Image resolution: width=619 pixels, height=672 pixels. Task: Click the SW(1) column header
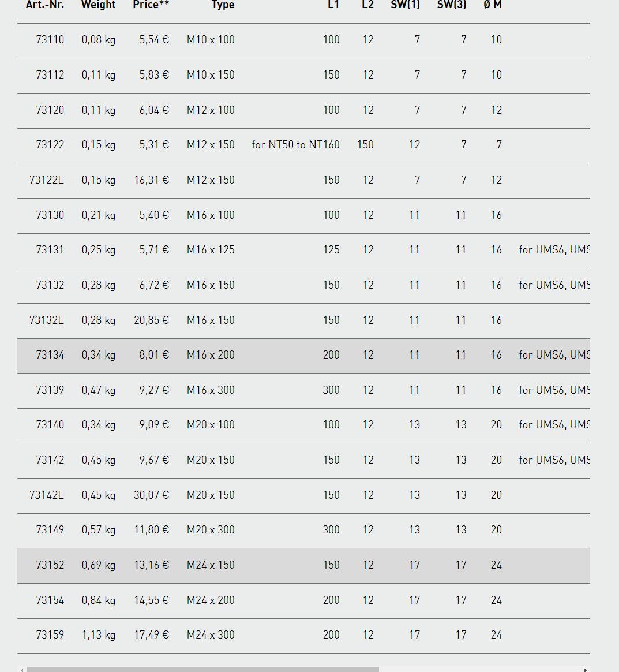[x=405, y=5]
